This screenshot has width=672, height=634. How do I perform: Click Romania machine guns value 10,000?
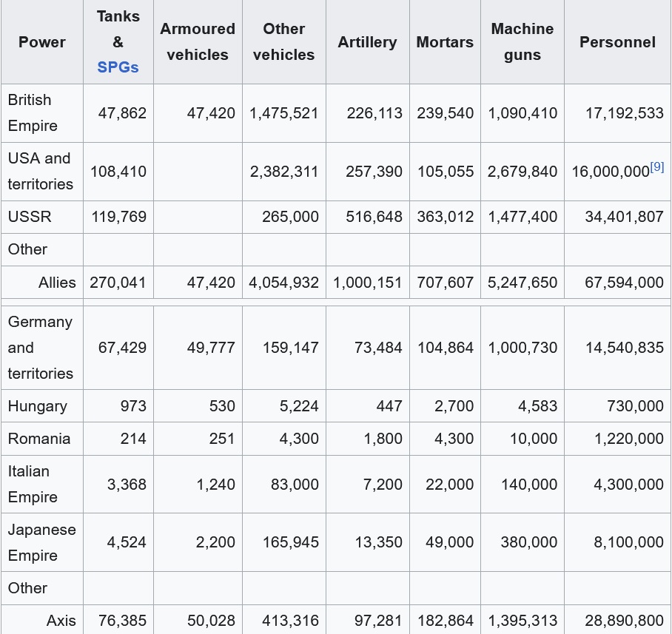click(534, 439)
